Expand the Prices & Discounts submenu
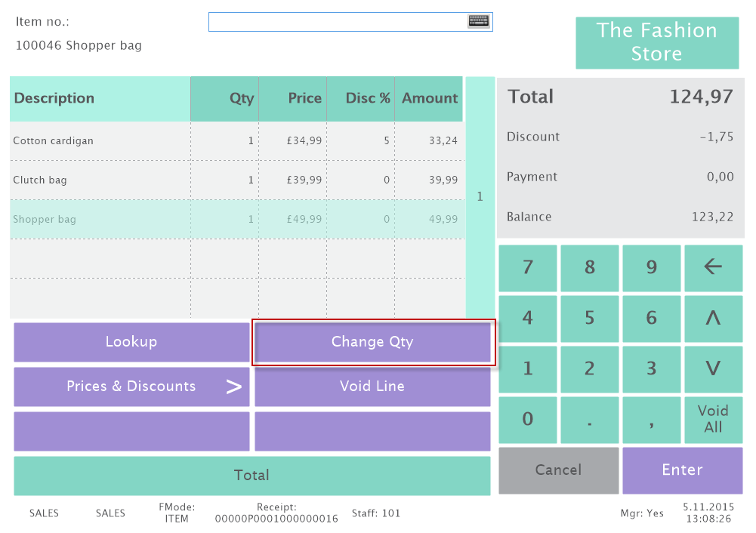Image resolution: width=756 pixels, height=533 pixels. pos(131,387)
